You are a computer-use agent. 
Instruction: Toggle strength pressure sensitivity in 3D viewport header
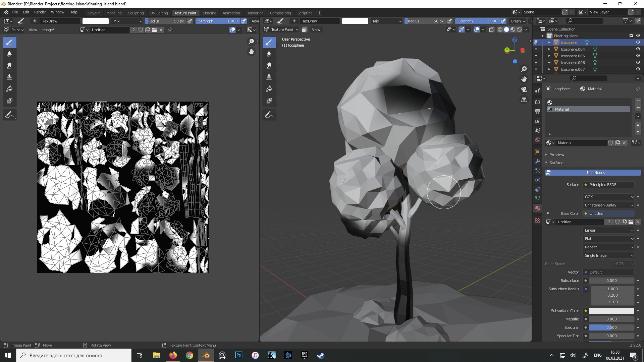point(503,21)
